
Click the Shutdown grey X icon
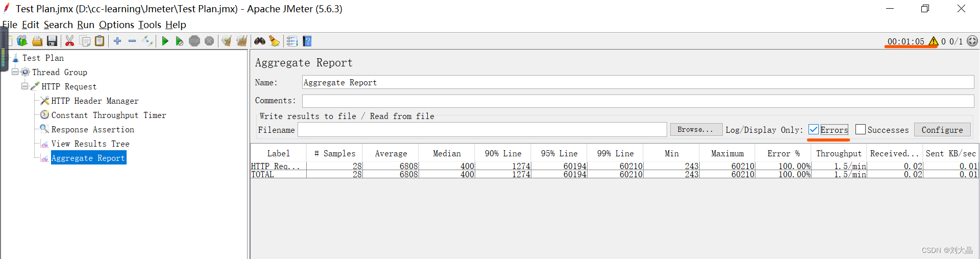pyautogui.click(x=209, y=41)
